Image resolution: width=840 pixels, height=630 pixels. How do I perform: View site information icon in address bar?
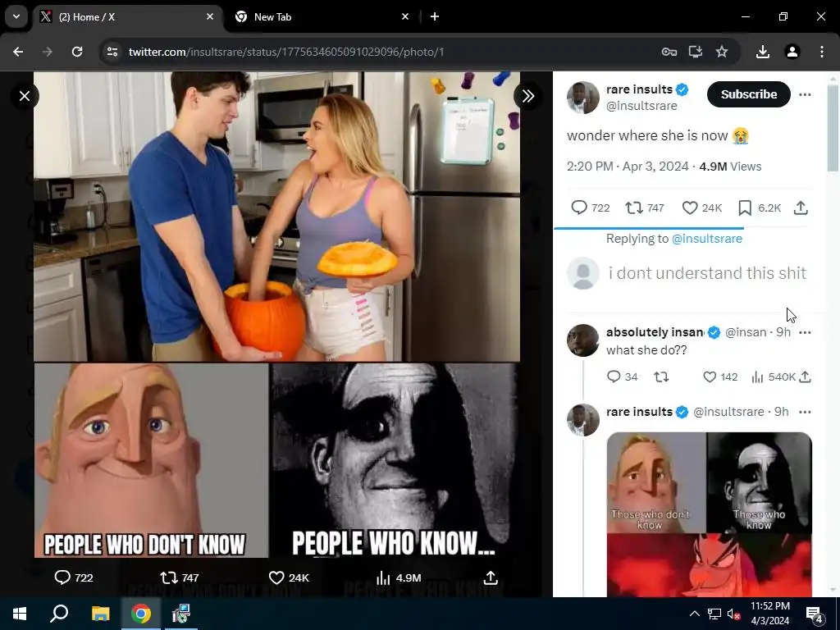coord(112,52)
